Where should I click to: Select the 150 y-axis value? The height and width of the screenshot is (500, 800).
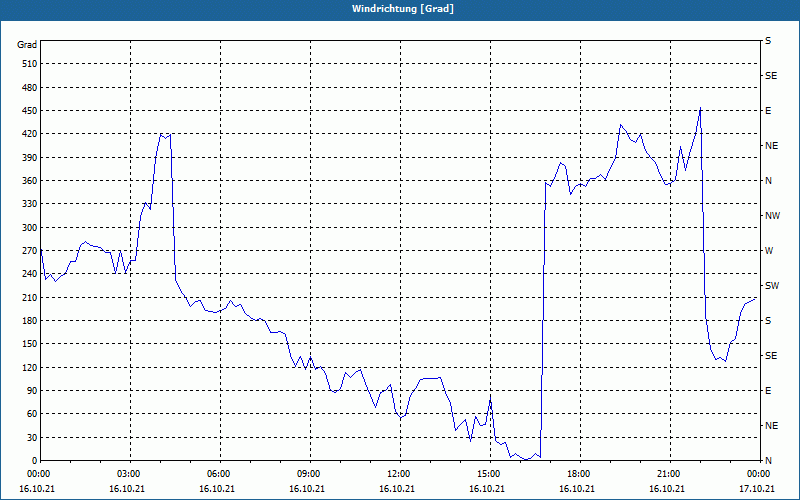click(x=30, y=344)
